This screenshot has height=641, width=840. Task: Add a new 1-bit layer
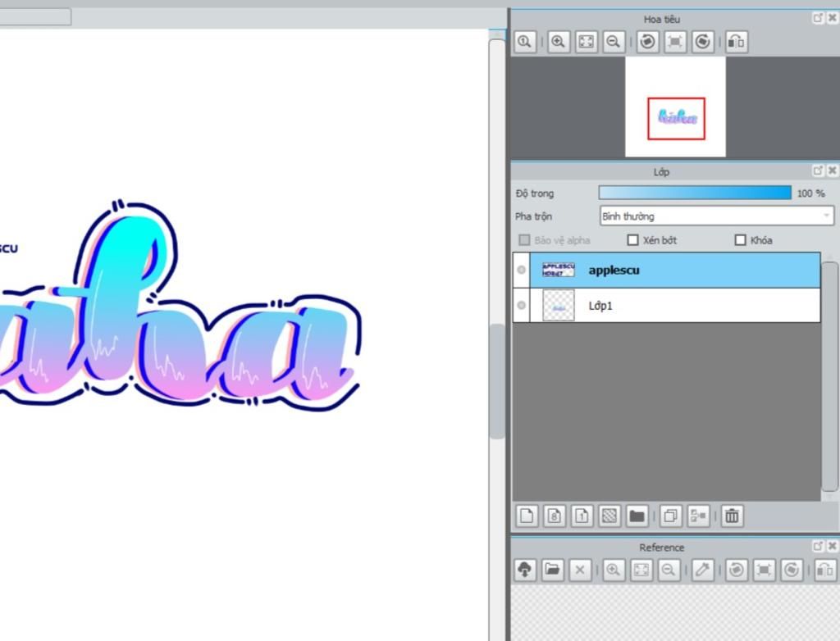pos(582,516)
